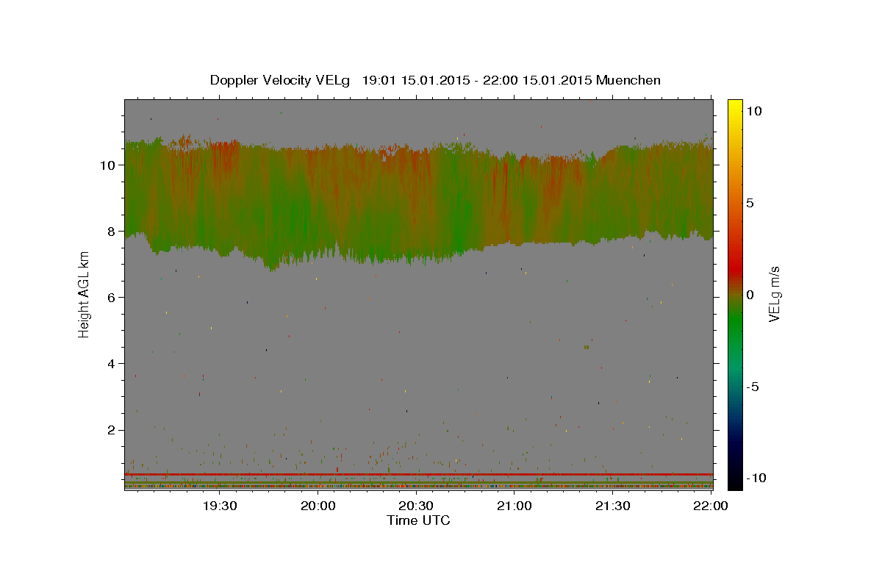Click the 20:00 time tick label
Screen dimensions: 882x588
pos(318,506)
